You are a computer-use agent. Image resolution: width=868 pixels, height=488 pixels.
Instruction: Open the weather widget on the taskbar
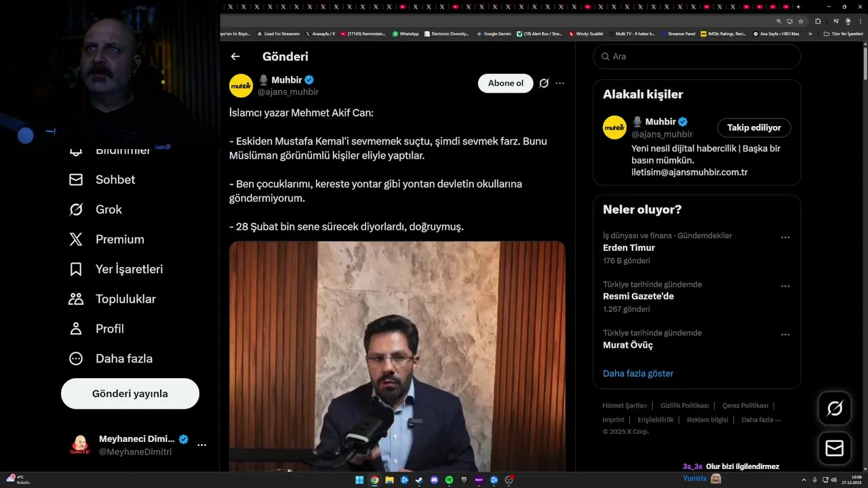(x=18, y=480)
